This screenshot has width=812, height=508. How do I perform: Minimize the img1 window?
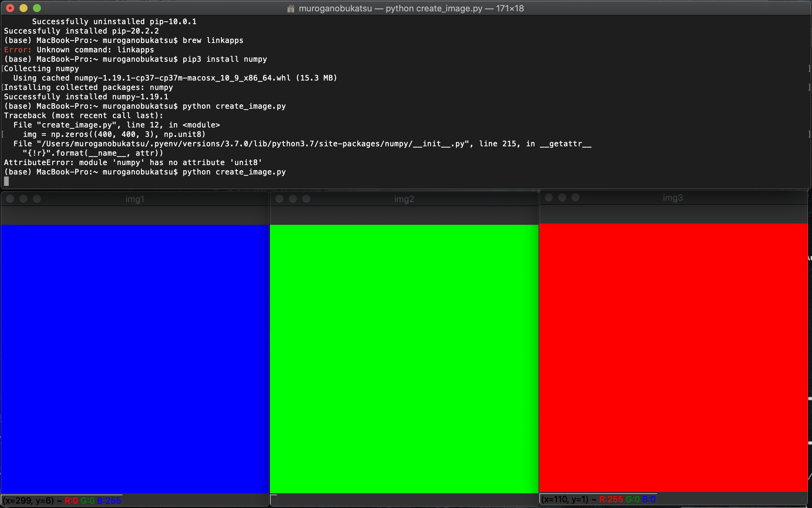point(24,199)
